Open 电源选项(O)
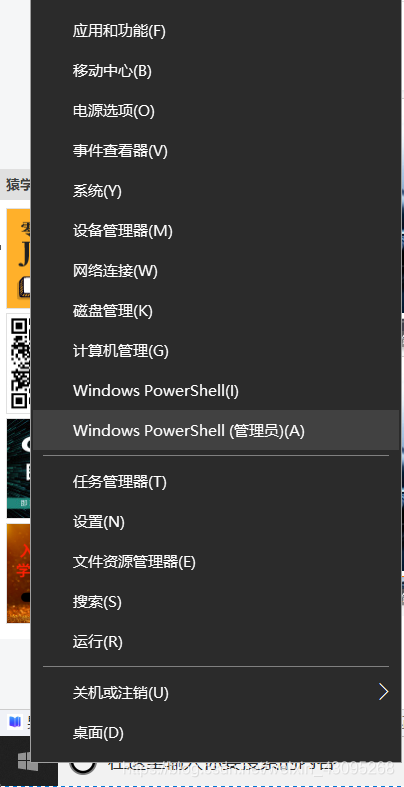This screenshot has height=787, width=404. point(216,111)
